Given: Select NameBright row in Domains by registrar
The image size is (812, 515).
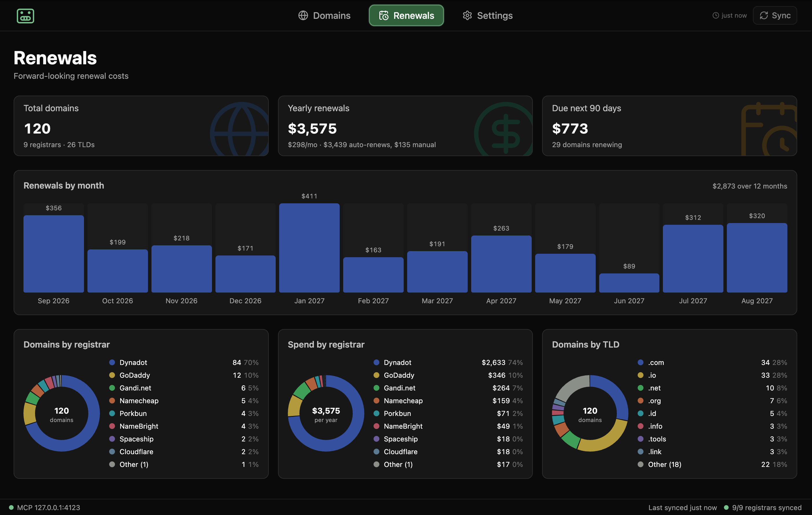Looking at the screenshot, I should coord(184,426).
